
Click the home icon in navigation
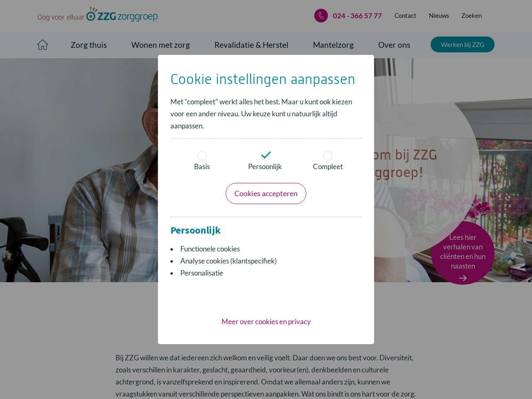(x=42, y=45)
